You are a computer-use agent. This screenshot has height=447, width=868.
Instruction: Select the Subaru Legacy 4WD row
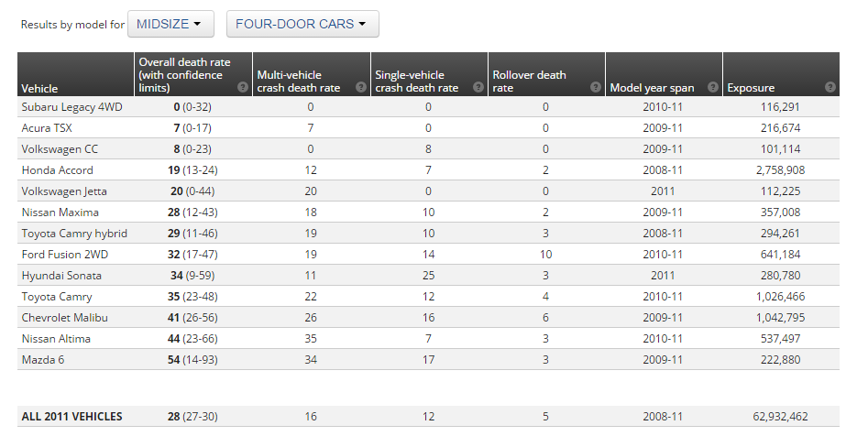click(x=71, y=107)
